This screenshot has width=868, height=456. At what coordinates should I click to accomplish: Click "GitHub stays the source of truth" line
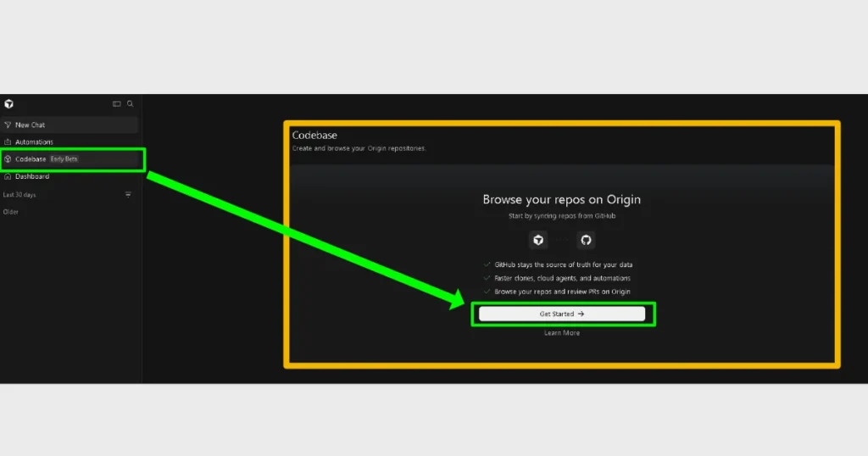[563, 265]
